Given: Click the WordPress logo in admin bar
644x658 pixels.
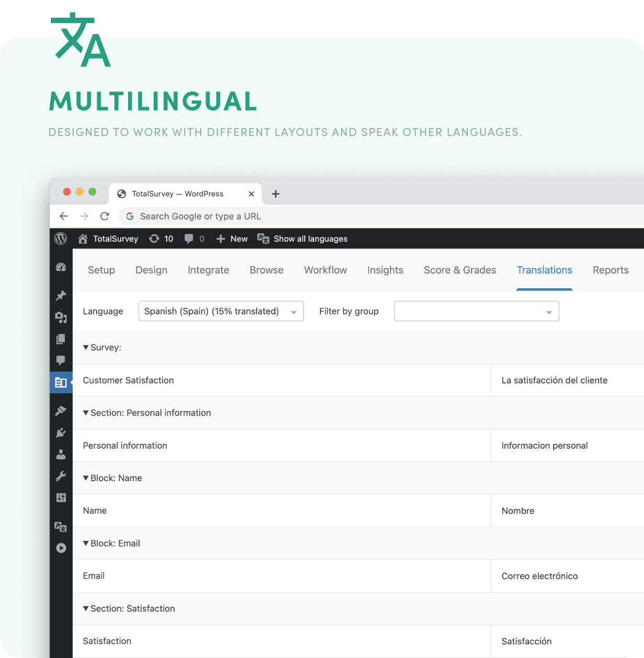Looking at the screenshot, I should [x=61, y=239].
